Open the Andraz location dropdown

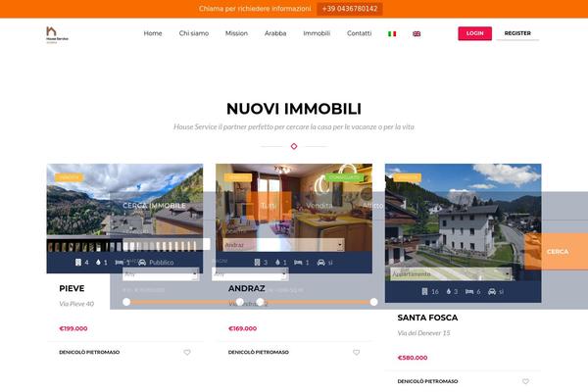point(283,245)
